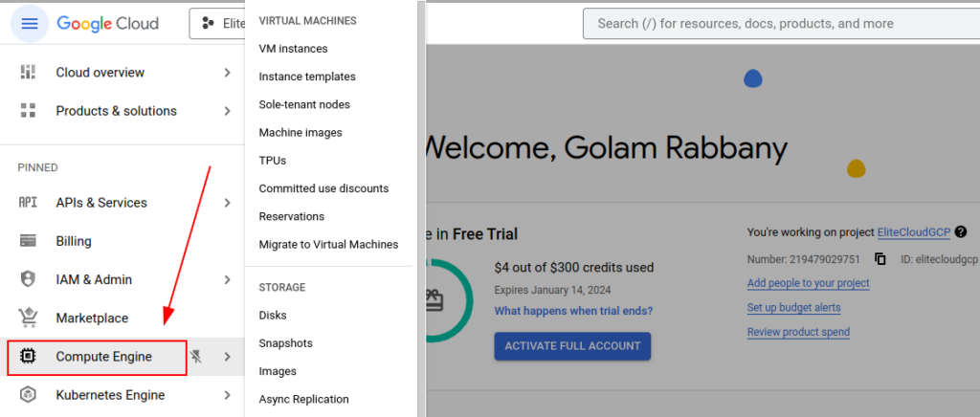Screen dimensions: 980x417
Task: Choose Instance templates in the submenu
Action: 306,77
